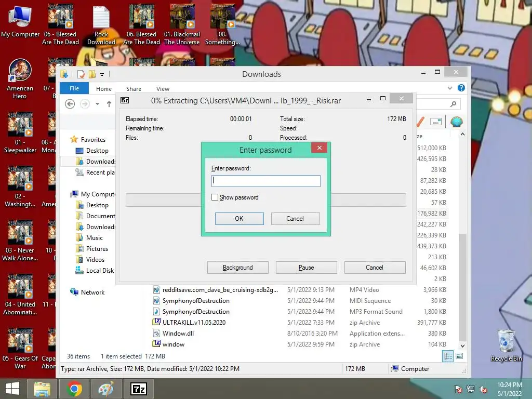
Task: Send extraction to Background
Action: [x=237, y=268]
